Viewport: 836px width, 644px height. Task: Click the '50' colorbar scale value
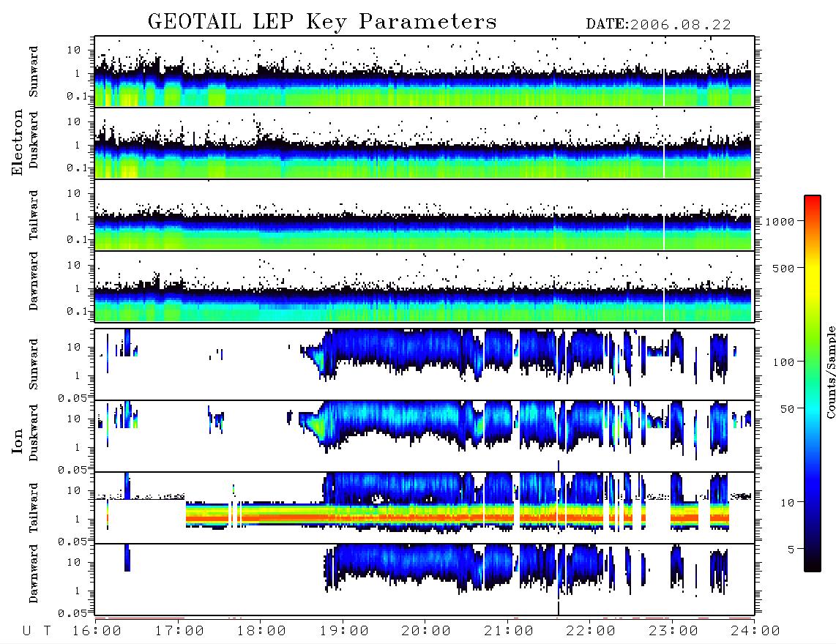(788, 409)
